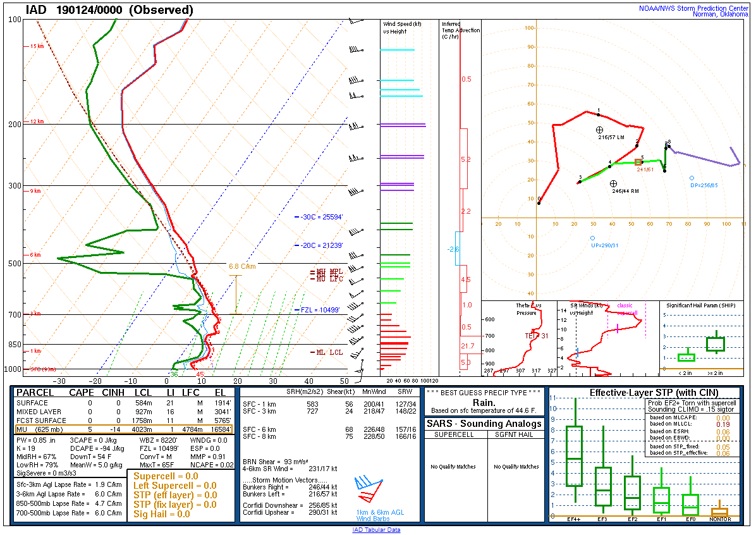Viewport: 756px width, 535px height.
Task: Click the 'based on STP_effective' probability line
Action: tap(690, 453)
